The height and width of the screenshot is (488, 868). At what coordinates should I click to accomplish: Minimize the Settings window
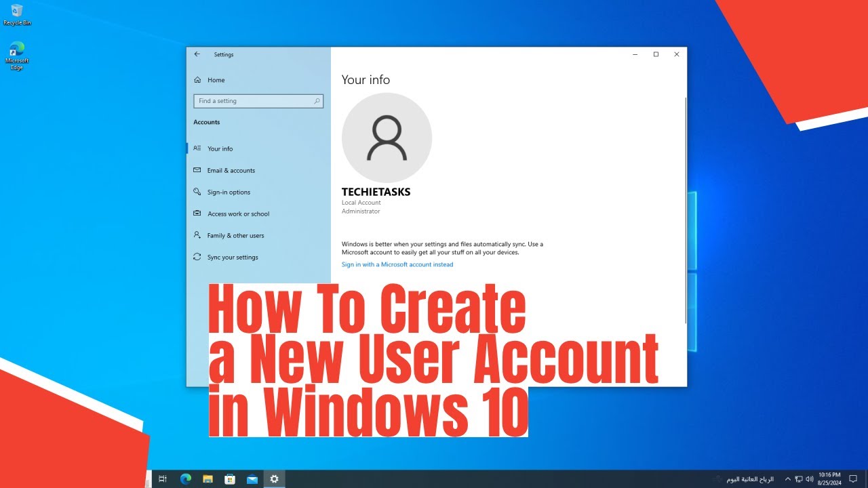[x=635, y=54]
